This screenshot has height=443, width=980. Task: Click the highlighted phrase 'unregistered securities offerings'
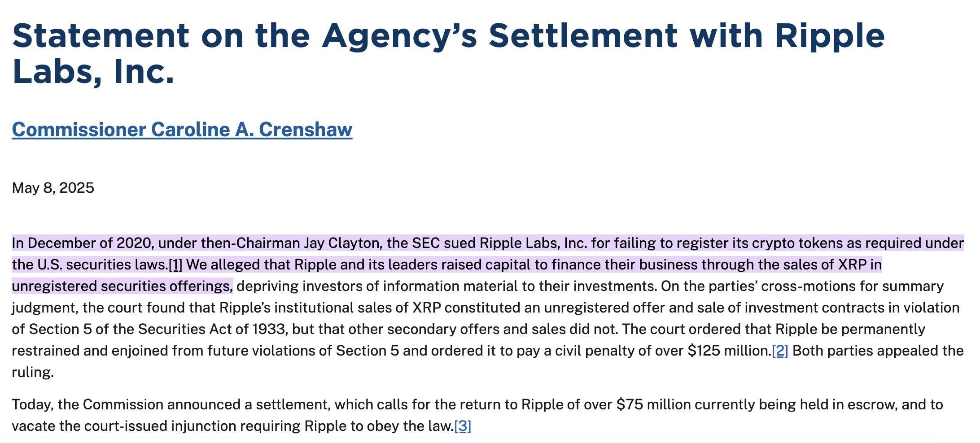[122, 286]
